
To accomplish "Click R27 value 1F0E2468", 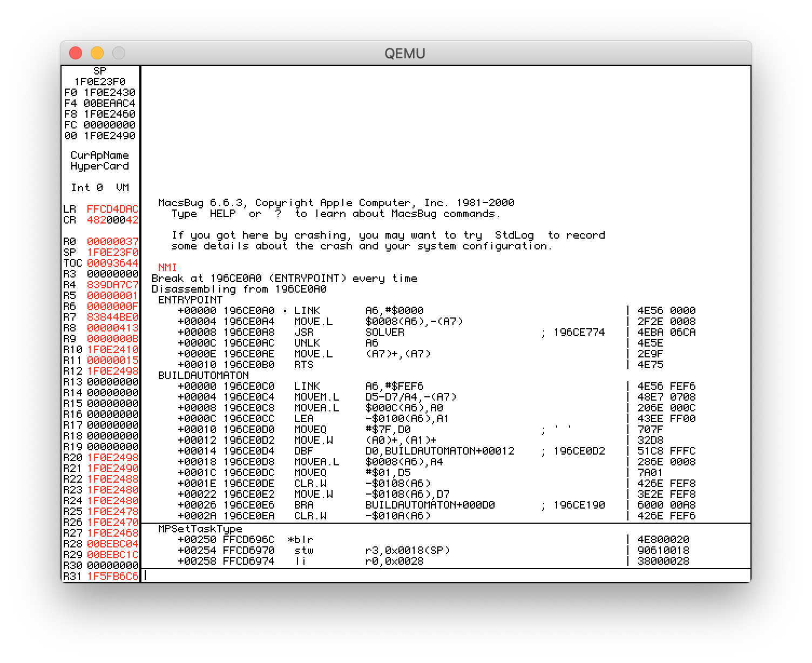I will point(112,533).
